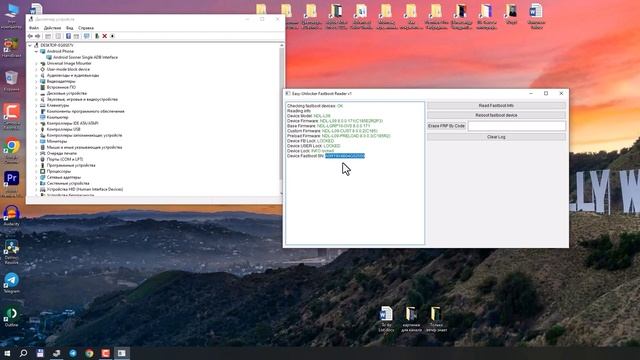Open the Telegram desktop shortcut
Screen dimensions: 640x360
tap(11, 280)
